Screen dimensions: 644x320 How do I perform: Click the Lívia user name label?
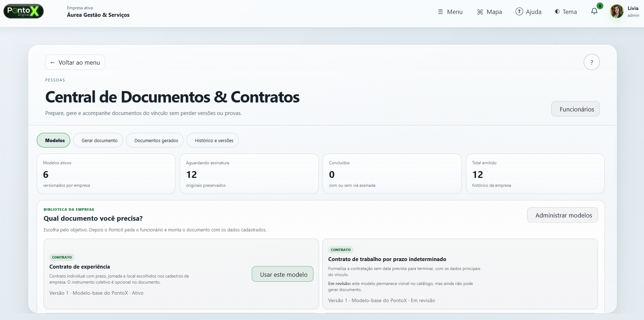pyautogui.click(x=633, y=8)
